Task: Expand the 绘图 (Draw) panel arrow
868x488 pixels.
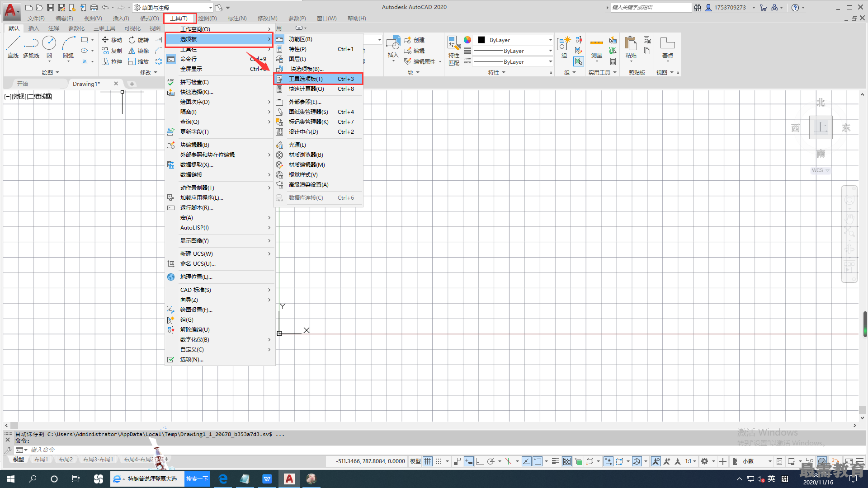Action: tap(57, 72)
